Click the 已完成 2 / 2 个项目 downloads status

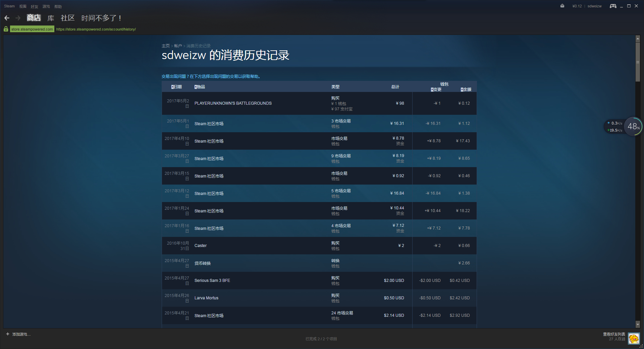(x=321, y=339)
